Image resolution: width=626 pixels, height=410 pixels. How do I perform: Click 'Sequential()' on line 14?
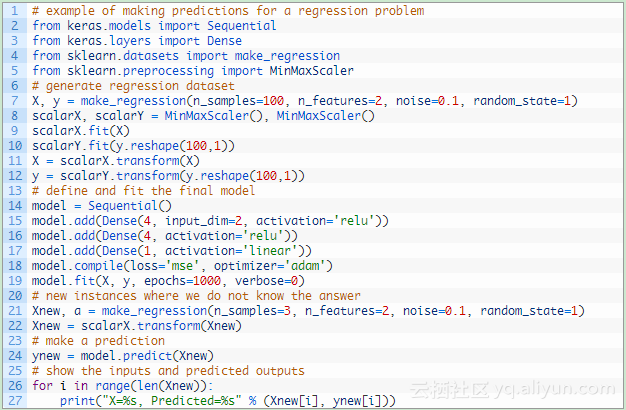130,206
